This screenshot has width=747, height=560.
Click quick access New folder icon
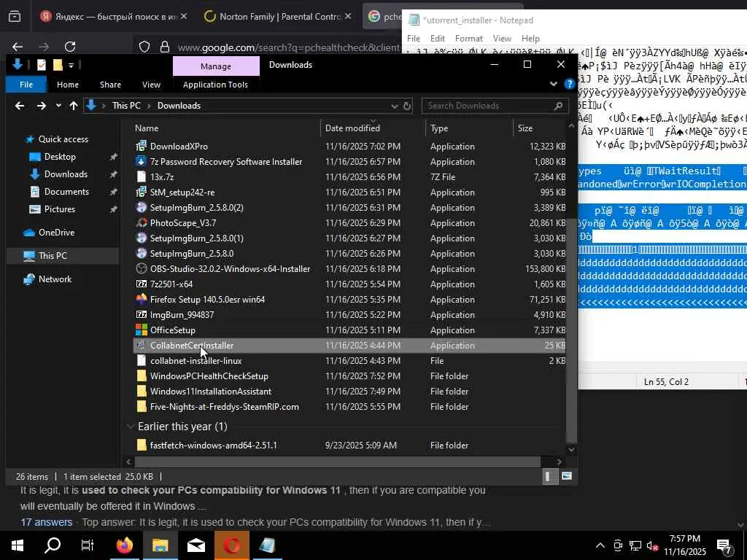click(x=58, y=65)
